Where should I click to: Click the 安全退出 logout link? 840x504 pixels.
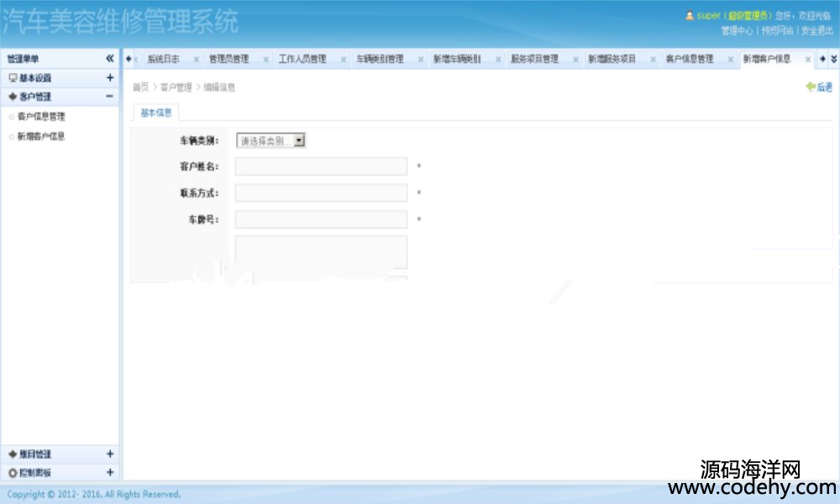tap(816, 30)
